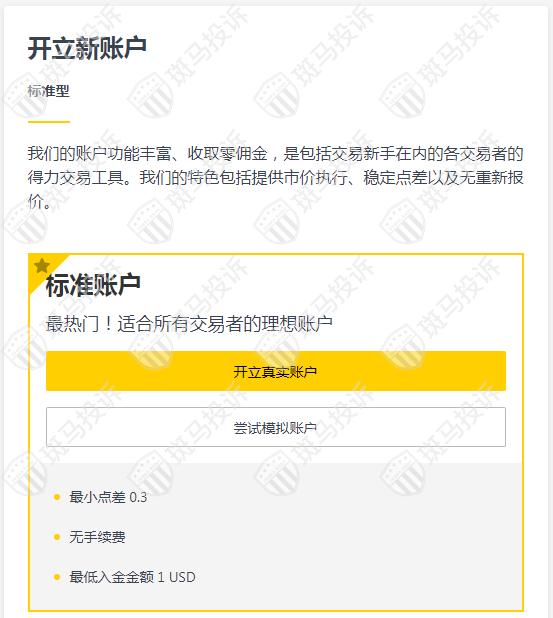This screenshot has width=553, height=618.
Task: Click the star icon on 标准账户 card
Action: [x=41, y=266]
